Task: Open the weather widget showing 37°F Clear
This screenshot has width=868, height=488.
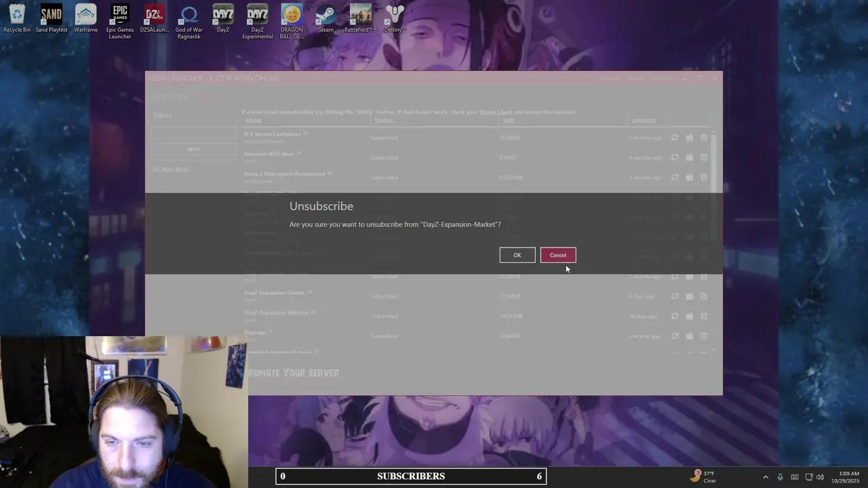Action: (704, 476)
